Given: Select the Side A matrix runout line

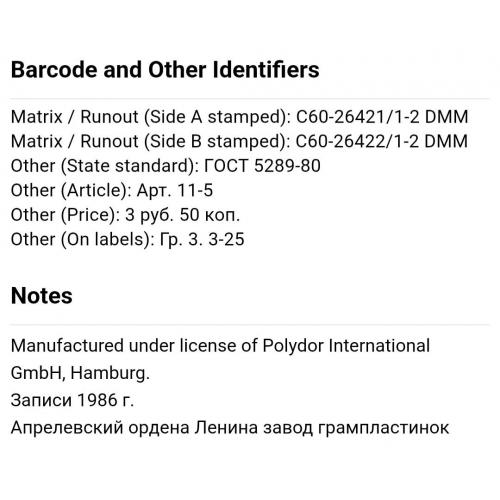Looking at the screenshot, I should [239, 117].
